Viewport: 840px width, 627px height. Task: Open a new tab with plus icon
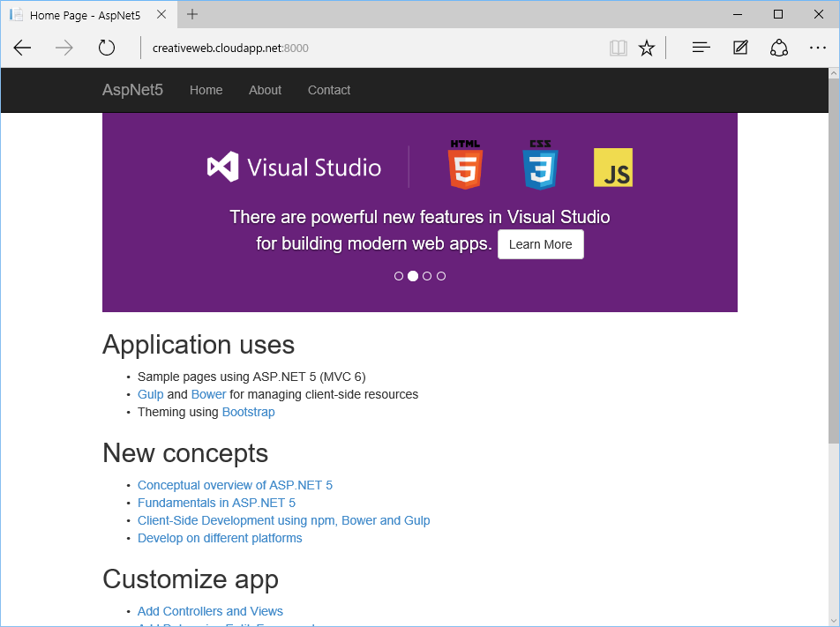(191, 14)
